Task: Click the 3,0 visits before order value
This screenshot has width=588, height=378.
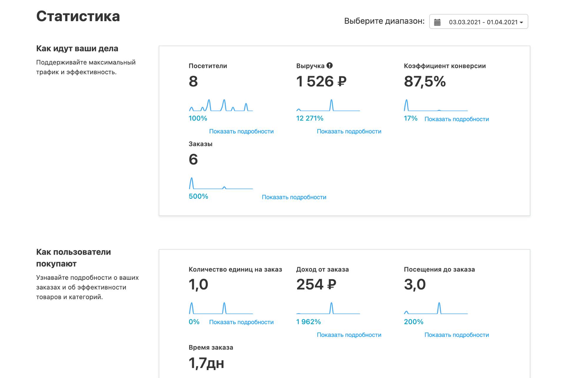Action: 415,285
